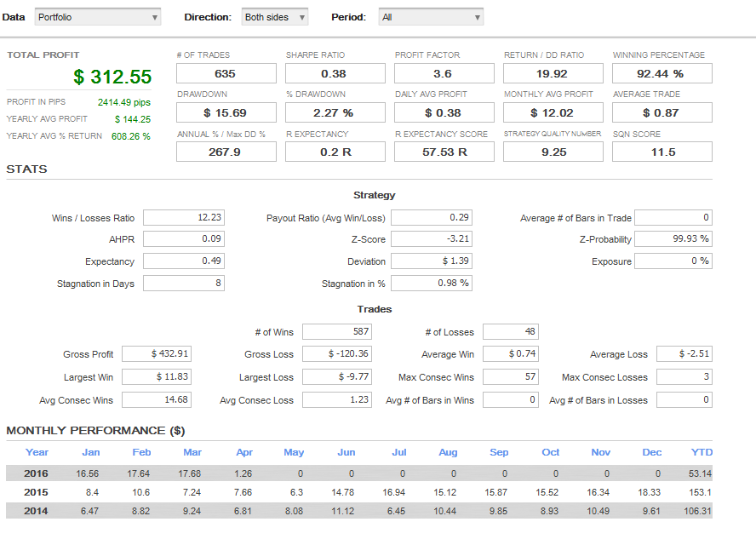Select the 2016 row label
This screenshot has width=756, height=539.
coord(36,473)
